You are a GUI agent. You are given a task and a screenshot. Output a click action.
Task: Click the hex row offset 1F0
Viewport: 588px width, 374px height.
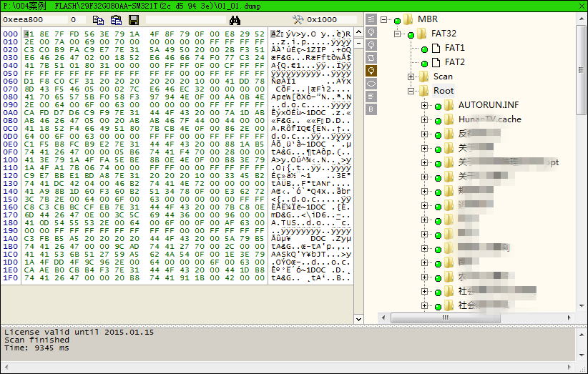coord(11,278)
